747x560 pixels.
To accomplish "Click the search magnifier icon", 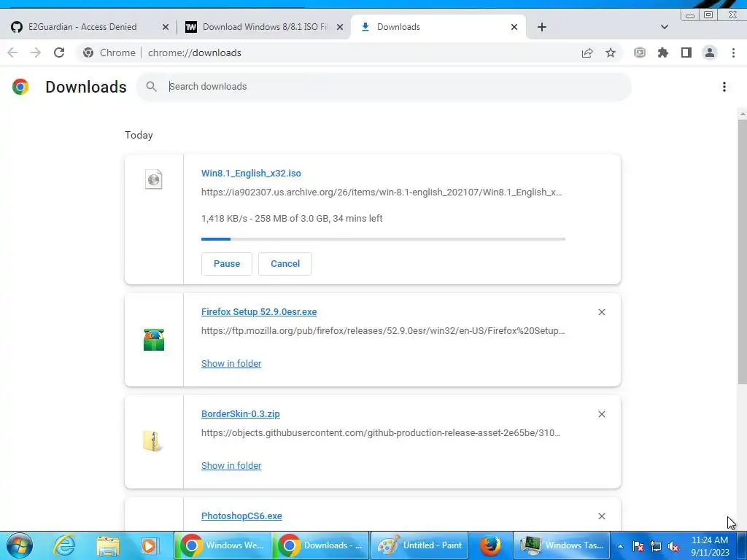I will click(152, 87).
